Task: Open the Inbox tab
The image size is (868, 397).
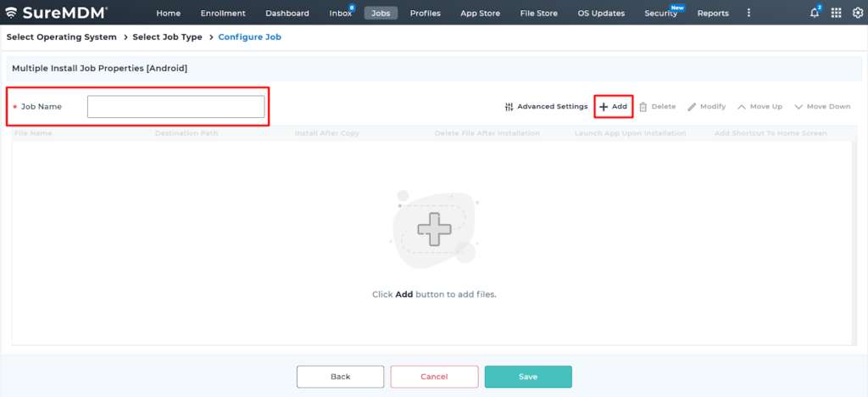Action: point(340,13)
